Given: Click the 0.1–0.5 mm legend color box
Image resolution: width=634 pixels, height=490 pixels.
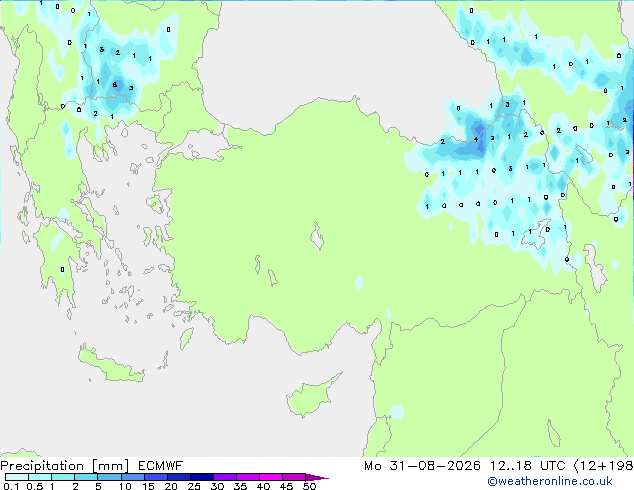Looking at the screenshot, I should pyautogui.click(x=17, y=477).
